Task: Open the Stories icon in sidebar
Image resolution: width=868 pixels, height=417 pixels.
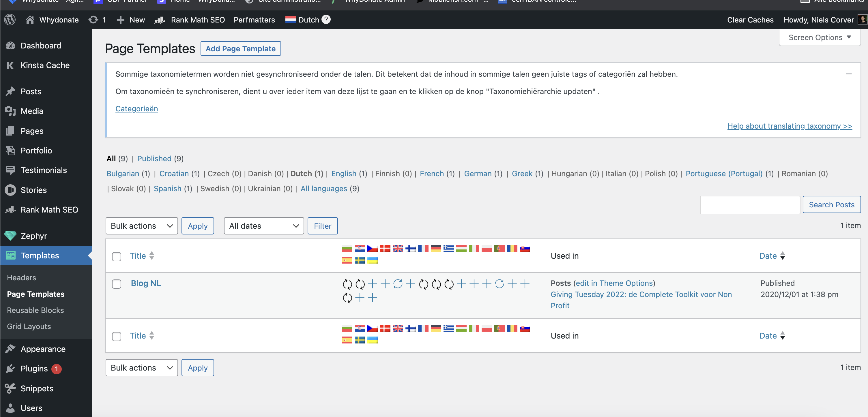Action: click(x=10, y=190)
